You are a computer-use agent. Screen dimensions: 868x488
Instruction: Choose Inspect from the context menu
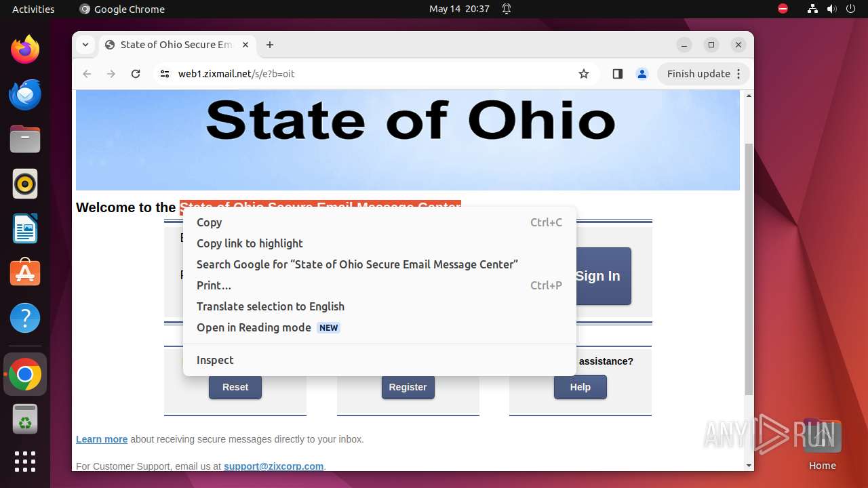coord(380,360)
